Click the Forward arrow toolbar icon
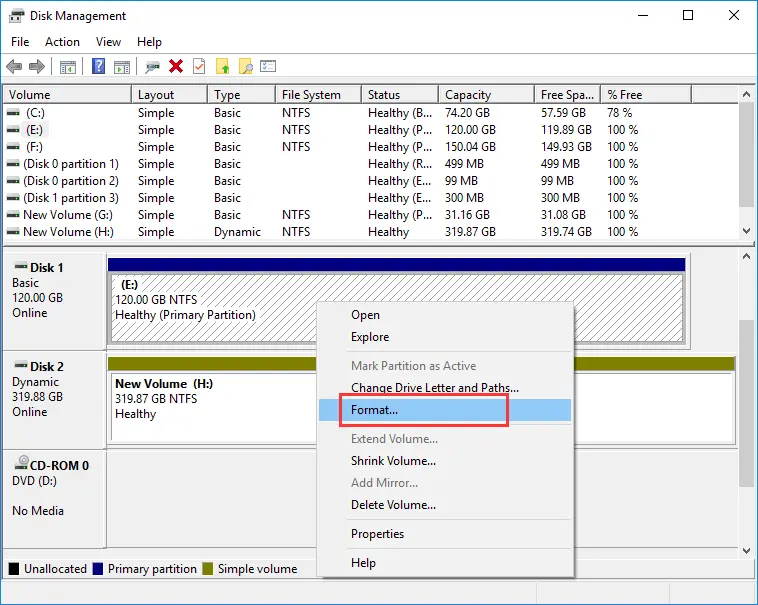Image resolution: width=758 pixels, height=605 pixels. click(x=37, y=67)
